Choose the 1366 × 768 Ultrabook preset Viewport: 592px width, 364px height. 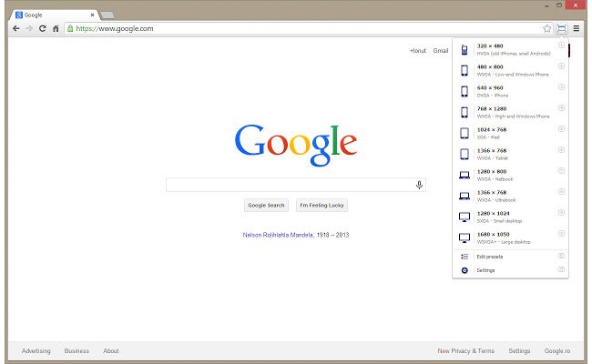coord(510,196)
